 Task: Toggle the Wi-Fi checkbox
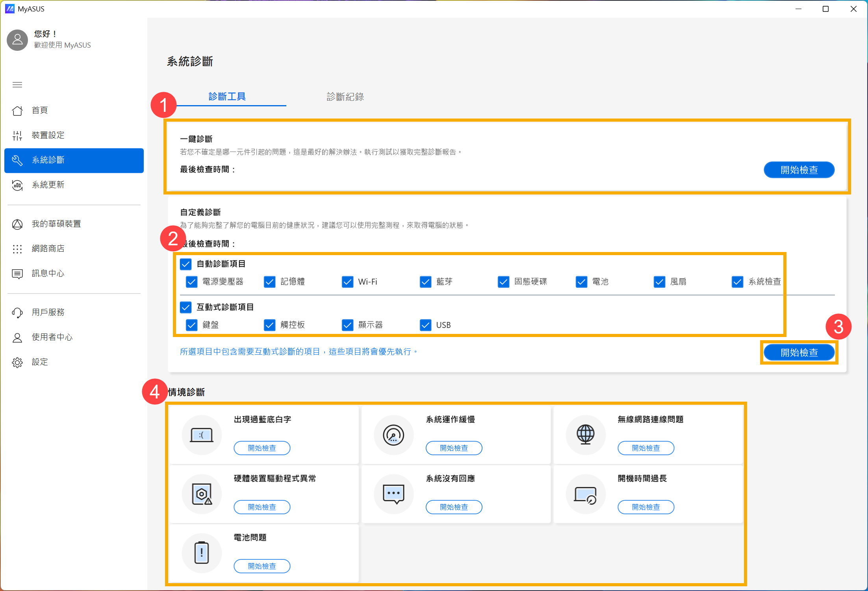point(347,282)
